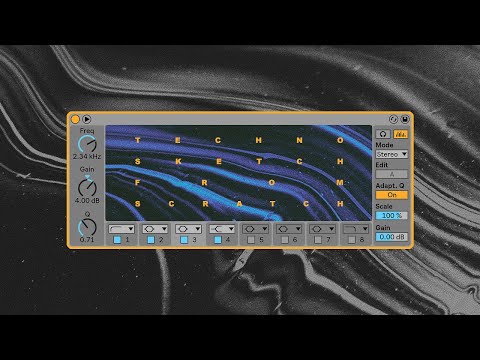This screenshot has height=360, width=480.
Task: Click the unfold device play icon
Action: click(86, 119)
